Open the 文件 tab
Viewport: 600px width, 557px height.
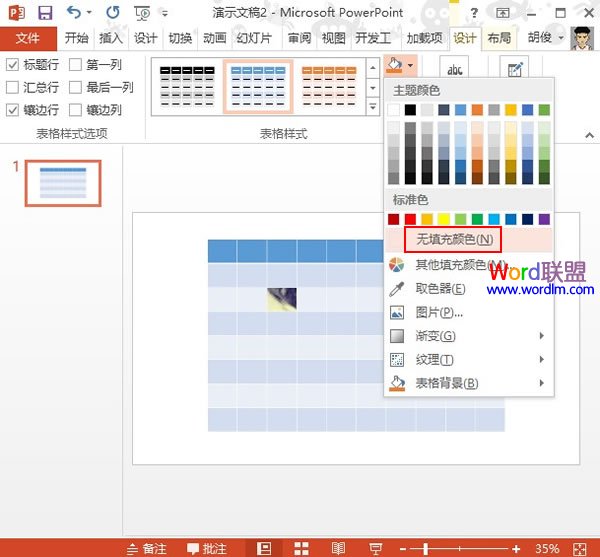(28, 38)
